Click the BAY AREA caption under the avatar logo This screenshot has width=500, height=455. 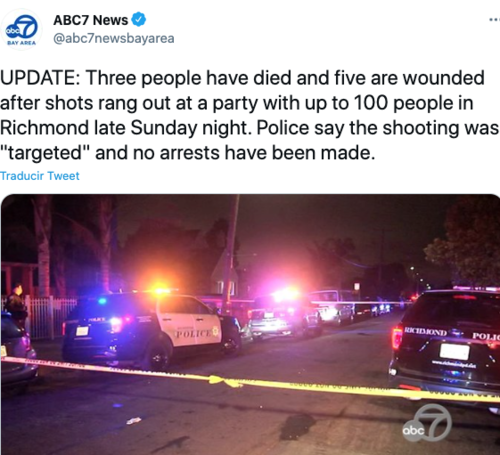pos(21,43)
